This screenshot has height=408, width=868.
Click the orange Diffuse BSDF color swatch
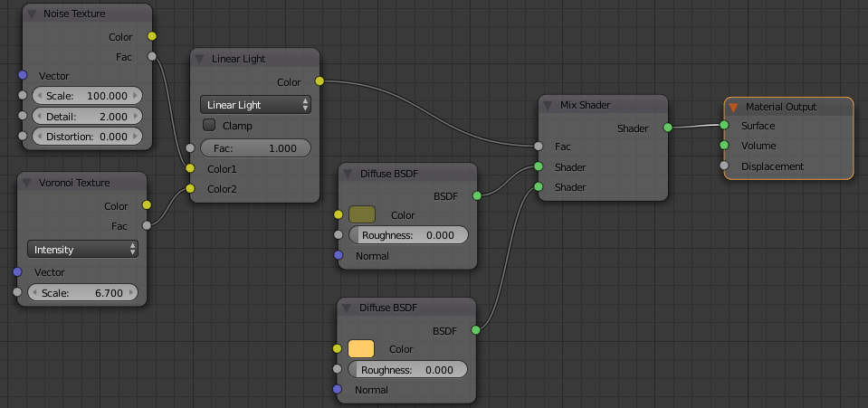click(x=361, y=349)
